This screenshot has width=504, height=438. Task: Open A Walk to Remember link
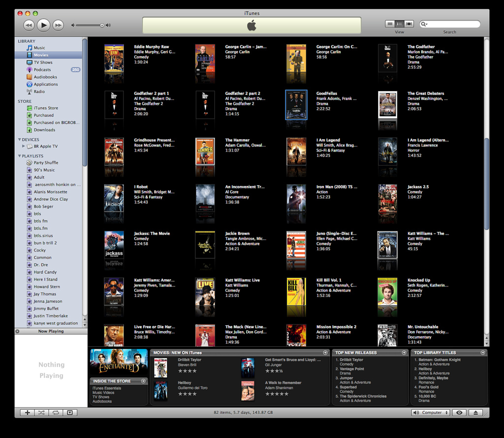click(x=283, y=383)
